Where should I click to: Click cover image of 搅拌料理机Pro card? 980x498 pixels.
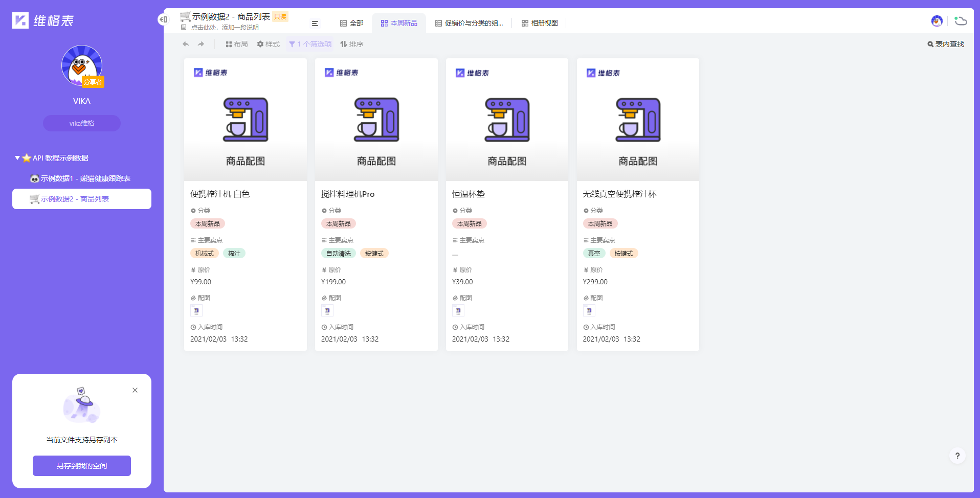pos(376,120)
